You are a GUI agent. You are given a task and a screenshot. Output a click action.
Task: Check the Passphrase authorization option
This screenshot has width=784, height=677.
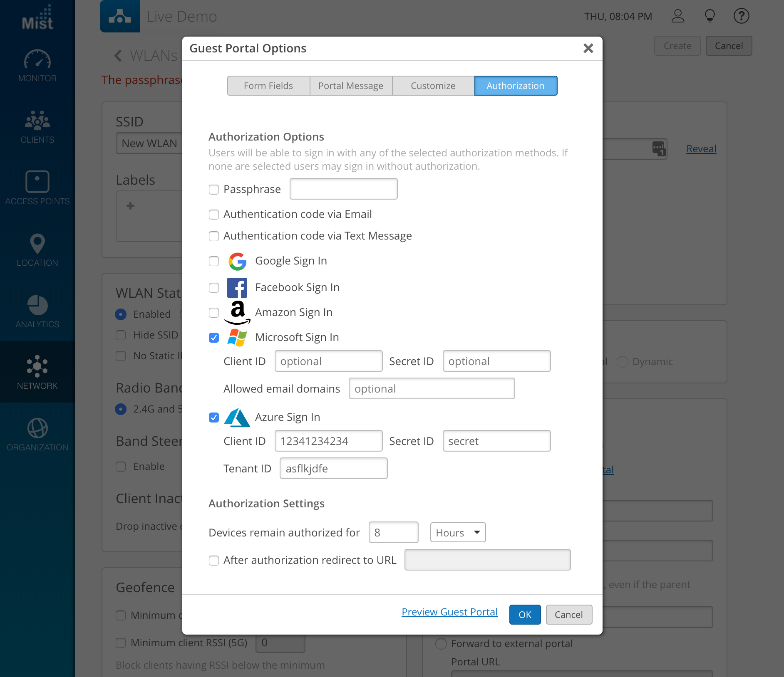click(214, 190)
